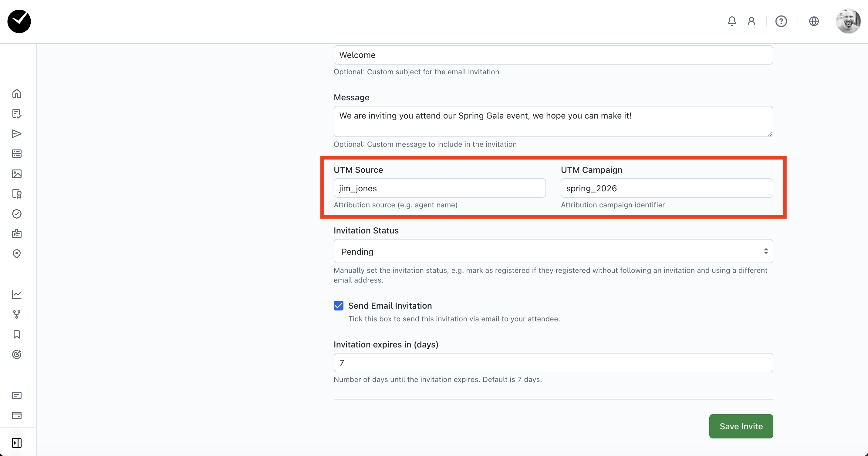Uncheck Send Email Invitation checkbox
The image size is (868, 456).
[339, 305]
